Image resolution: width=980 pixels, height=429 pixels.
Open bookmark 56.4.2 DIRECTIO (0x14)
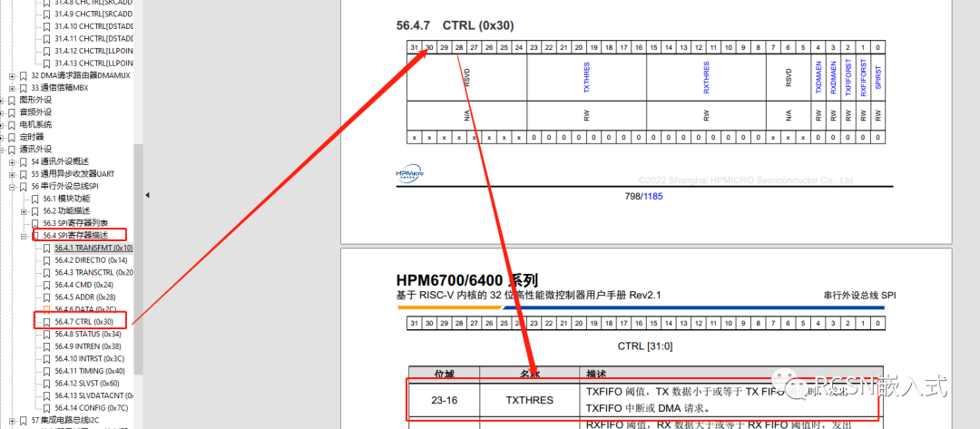[91, 259]
